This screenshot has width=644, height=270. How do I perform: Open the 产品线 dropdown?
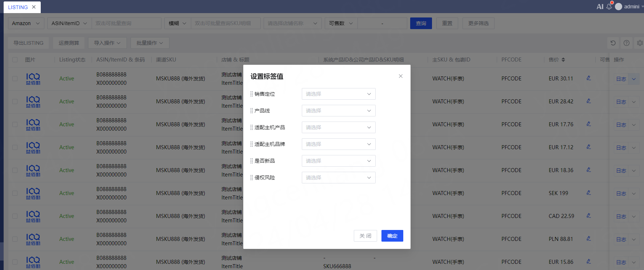coord(339,111)
